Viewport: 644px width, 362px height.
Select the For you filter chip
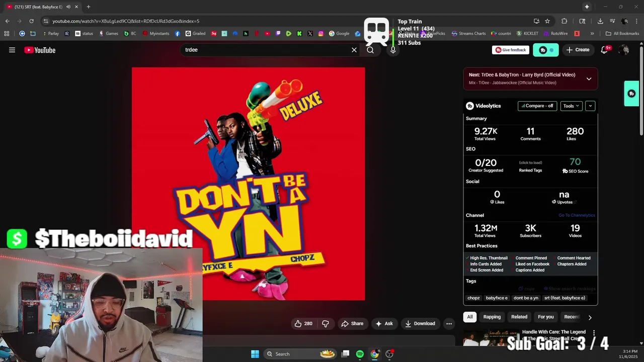click(546, 317)
